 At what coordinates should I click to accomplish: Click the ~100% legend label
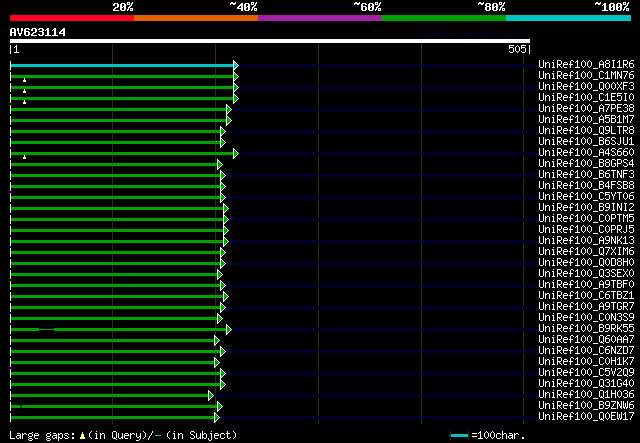tap(612, 7)
